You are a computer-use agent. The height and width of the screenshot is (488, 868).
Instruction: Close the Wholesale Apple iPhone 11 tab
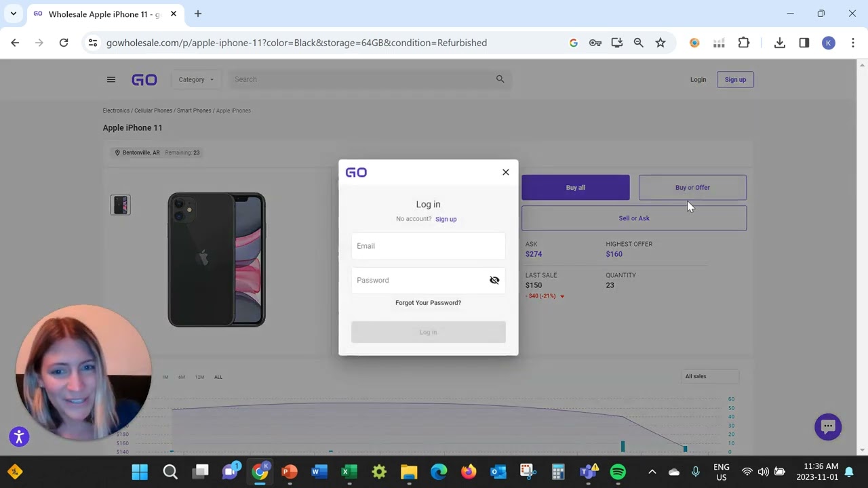[x=174, y=14]
